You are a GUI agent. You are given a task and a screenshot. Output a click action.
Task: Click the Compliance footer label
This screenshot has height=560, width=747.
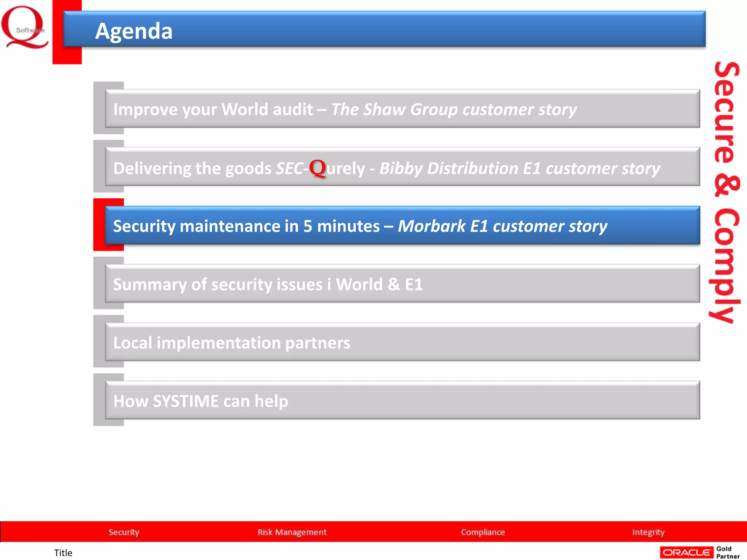tap(483, 532)
